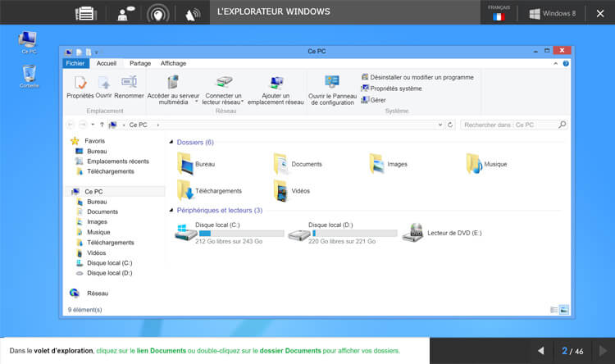Click the location pin target icon

tap(157, 14)
